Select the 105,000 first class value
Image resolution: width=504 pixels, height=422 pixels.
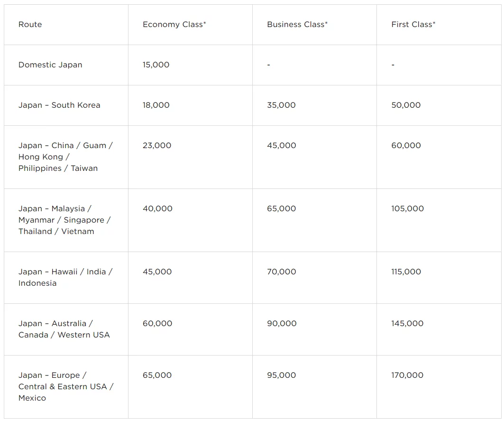click(x=407, y=209)
